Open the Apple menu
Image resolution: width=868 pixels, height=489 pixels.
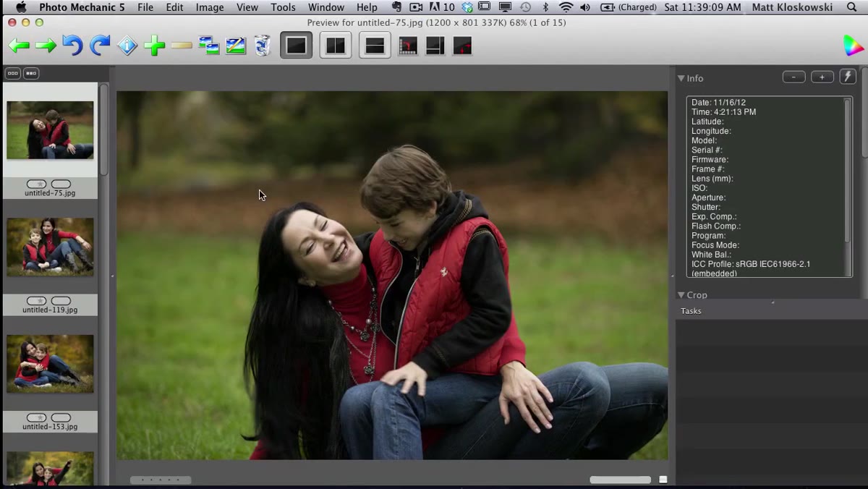click(x=21, y=7)
